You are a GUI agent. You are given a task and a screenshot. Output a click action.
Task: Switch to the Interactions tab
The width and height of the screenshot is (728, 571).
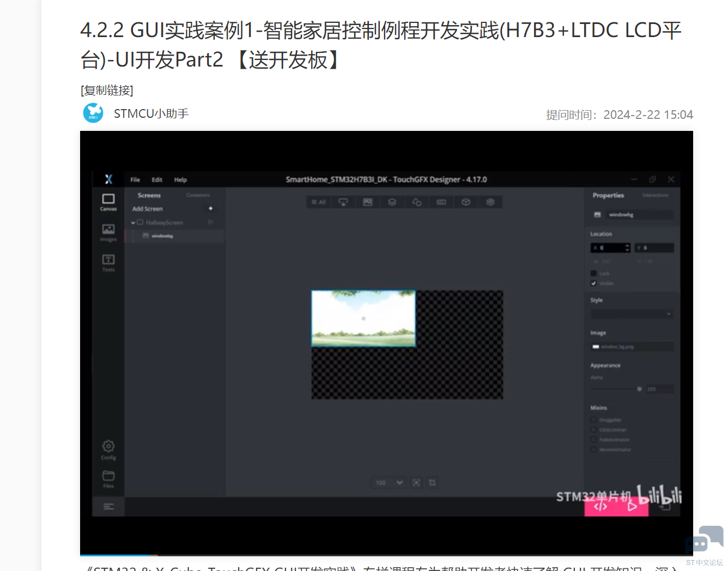655,195
